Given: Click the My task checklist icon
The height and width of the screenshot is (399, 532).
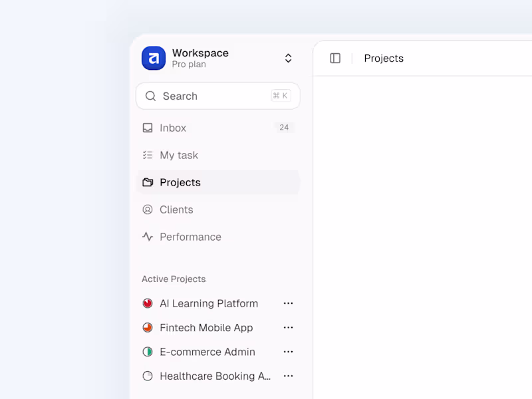Looking at the screenshot, I should (x=147, y=155).
